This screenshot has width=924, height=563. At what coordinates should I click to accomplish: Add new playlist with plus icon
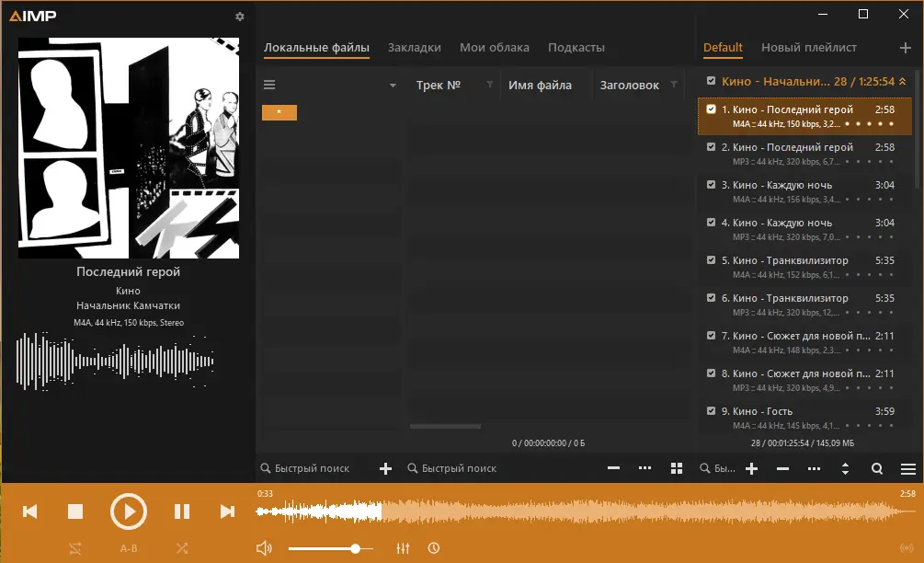[905, 48]
